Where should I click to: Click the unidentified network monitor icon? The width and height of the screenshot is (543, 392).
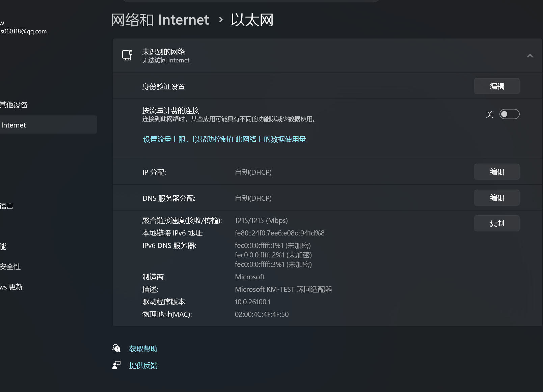127,55
